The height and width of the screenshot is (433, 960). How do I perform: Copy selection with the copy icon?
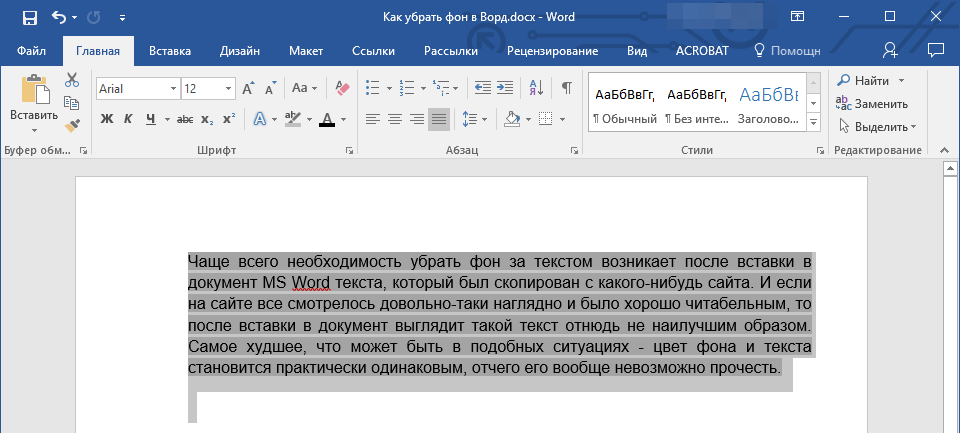point(72,103)
